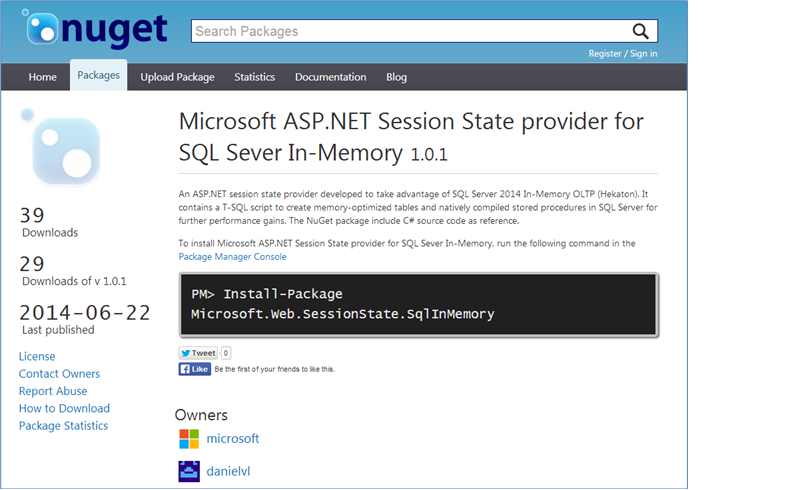Click the '39' total downloads count
The image size is (800, 490).
tap(32, 215)
